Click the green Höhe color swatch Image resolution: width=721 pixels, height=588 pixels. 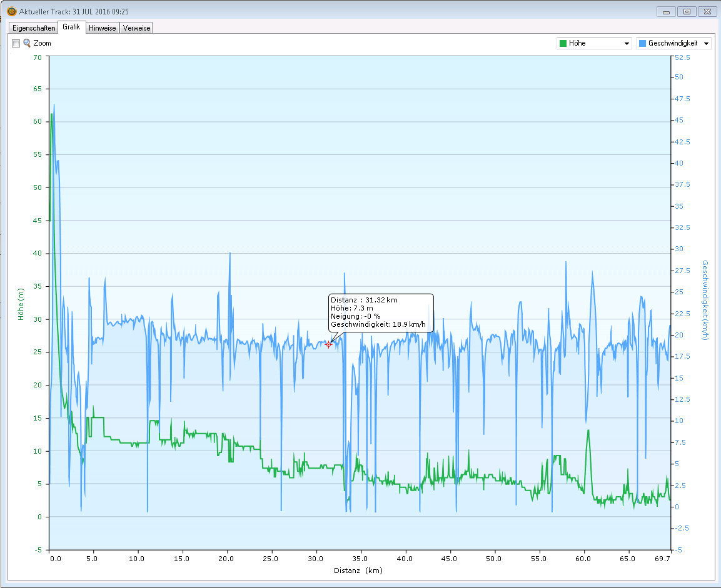(563, 44)
